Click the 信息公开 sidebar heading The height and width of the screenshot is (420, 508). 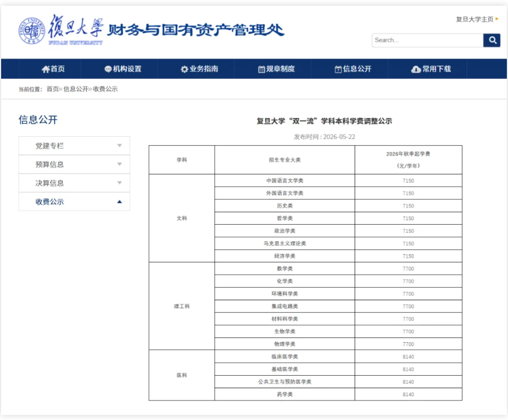pos(38,120)
